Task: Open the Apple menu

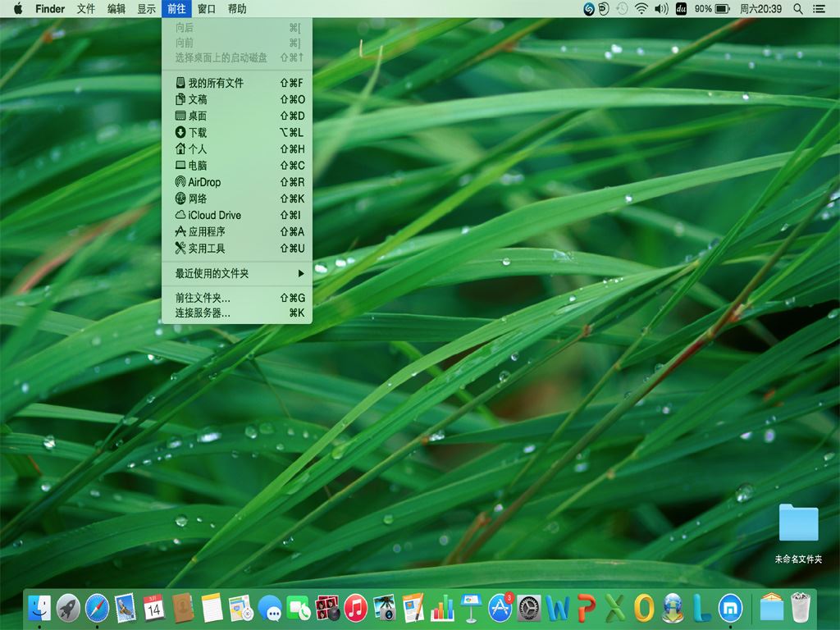Action: pos(17,9)
